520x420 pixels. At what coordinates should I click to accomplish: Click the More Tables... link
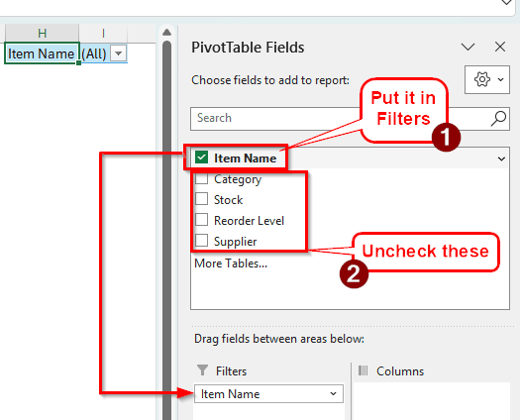[x=231, y=263]
